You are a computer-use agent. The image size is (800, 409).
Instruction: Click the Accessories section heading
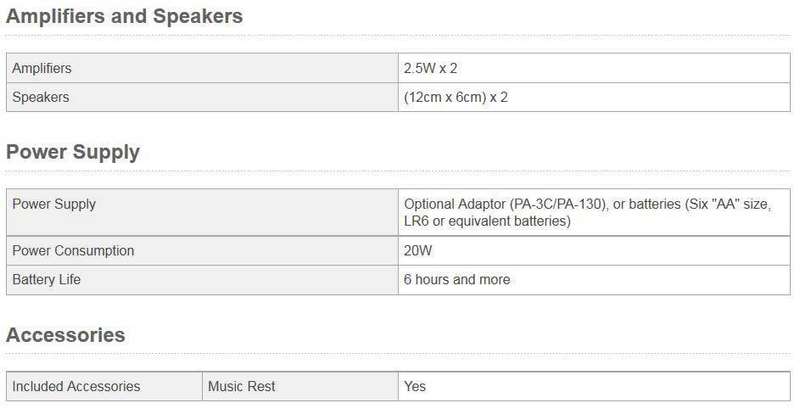(65, 335)
